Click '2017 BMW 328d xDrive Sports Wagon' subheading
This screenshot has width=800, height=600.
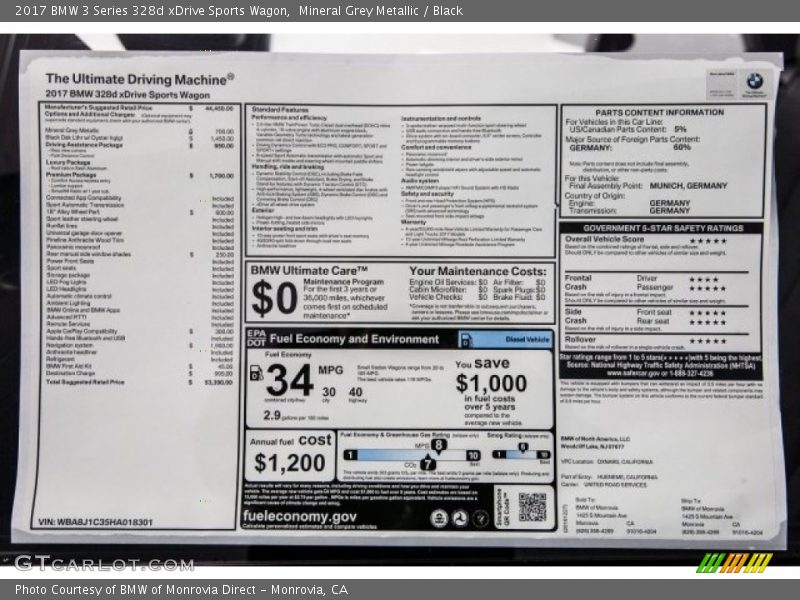(x=128, y=94)
